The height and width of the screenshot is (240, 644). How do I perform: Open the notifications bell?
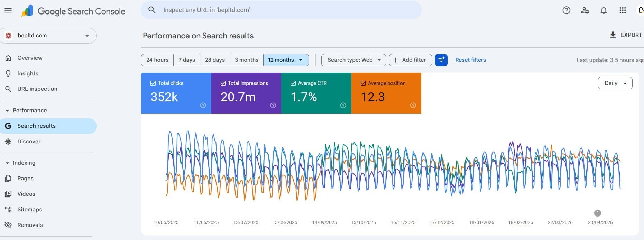pyautogui.click(x=604, y=10)
